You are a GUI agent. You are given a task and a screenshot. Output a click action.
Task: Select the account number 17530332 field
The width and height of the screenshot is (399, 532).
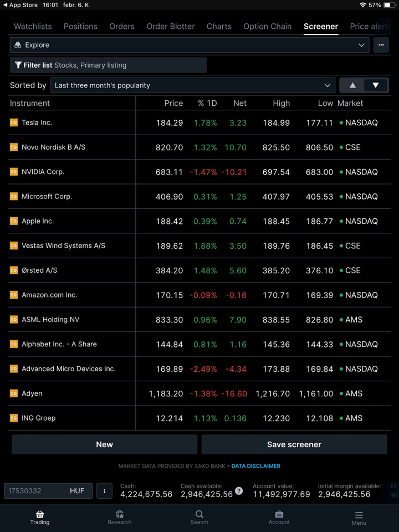coord(36,491)
